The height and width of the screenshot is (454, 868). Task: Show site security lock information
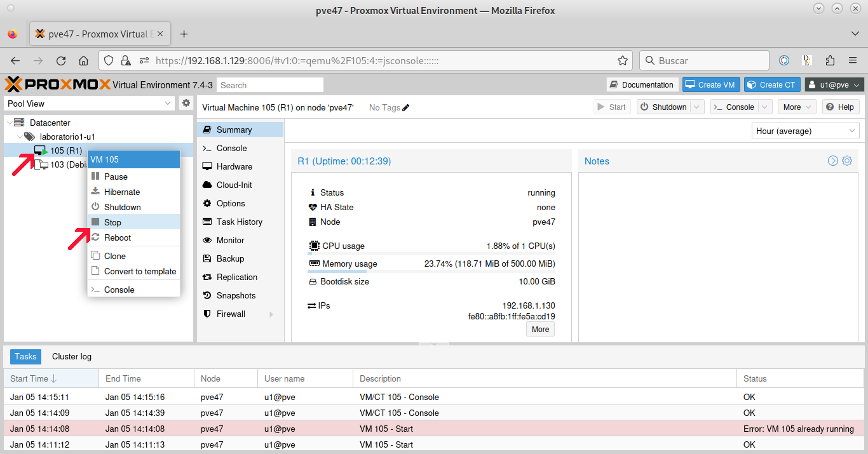(125, 60)
